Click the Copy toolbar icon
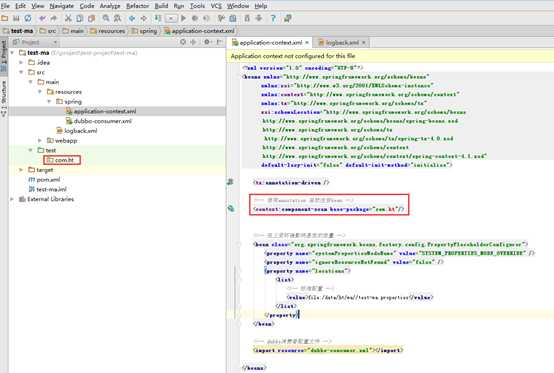554x373 pixels. point(80,18)
